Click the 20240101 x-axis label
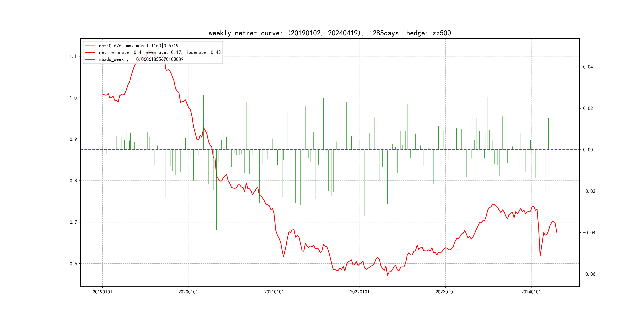 point(531,292)
